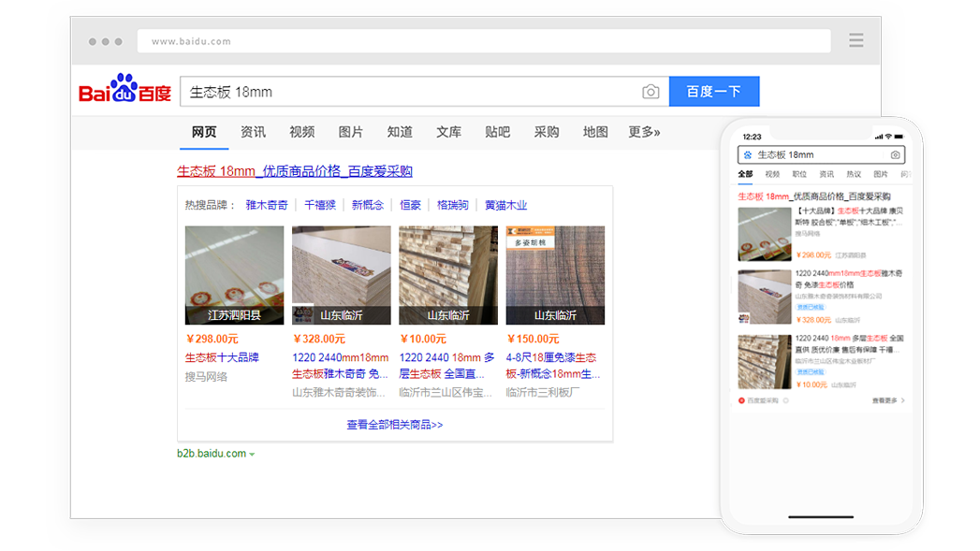Click the 雅木奇奇 brand link

(x=267, y=205)
